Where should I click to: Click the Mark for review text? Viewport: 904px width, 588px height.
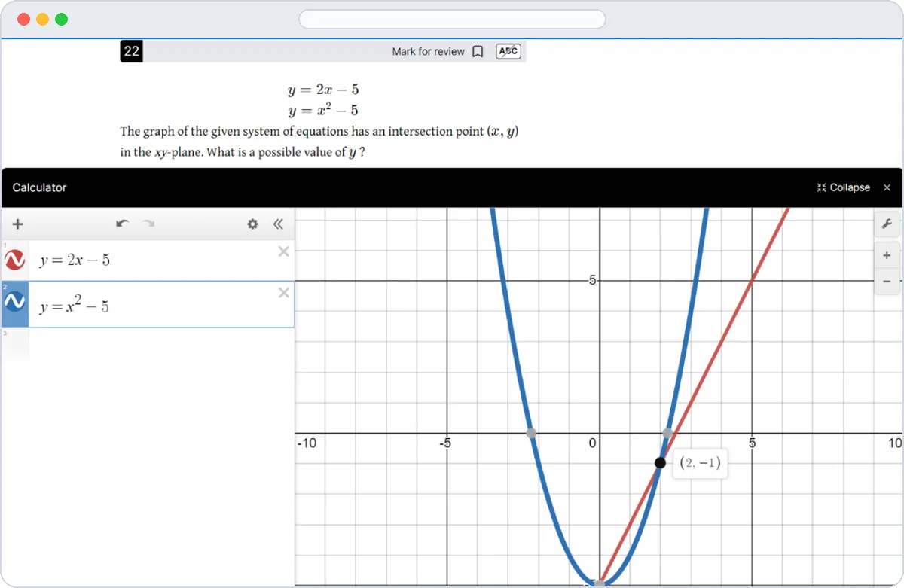[429, 52]
